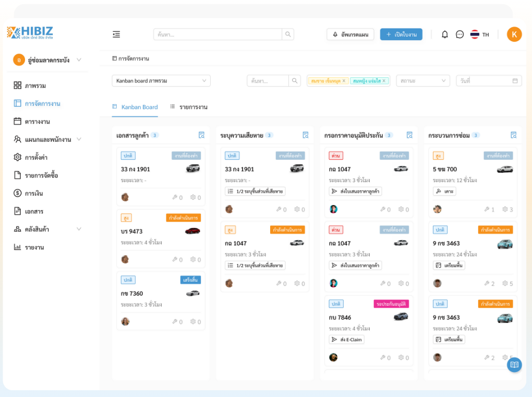Image resolution: width=532 pixels, height=397 pixels.
Task: Collapse the sidebar with the menu-fold icon
Action: pos(116,34)
